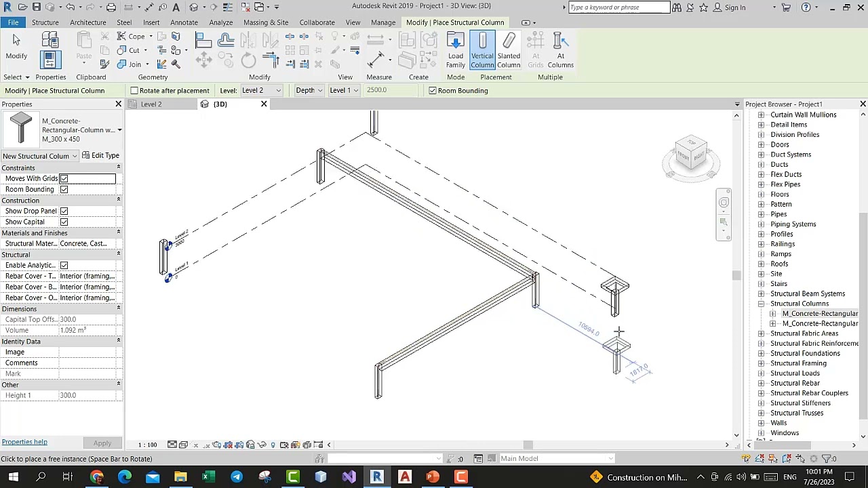Switch to the Architecture ribbon tab
The width and height of the screenshot is (868, 488).
(x=87, y=22)
